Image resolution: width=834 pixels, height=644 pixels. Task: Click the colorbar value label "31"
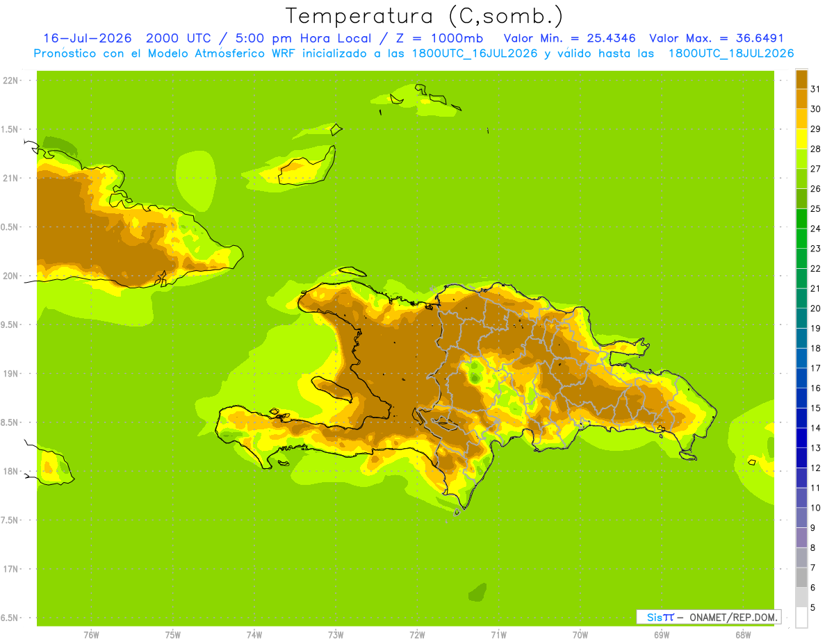pyautogui.click(x=815, y=89)
